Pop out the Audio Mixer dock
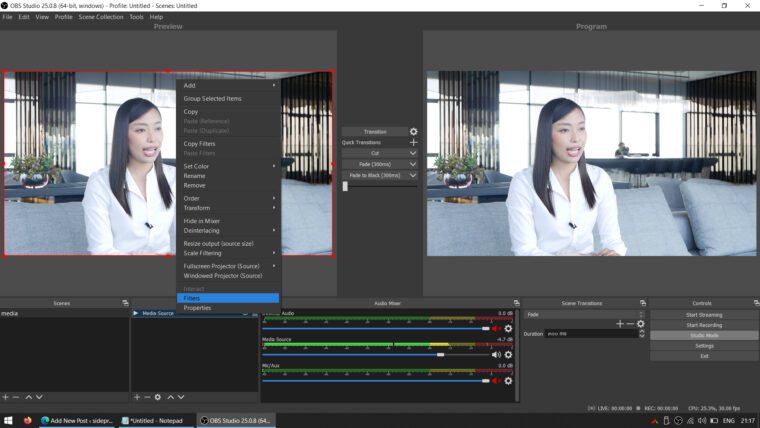 pyautogui.click(x=516, y=303)
